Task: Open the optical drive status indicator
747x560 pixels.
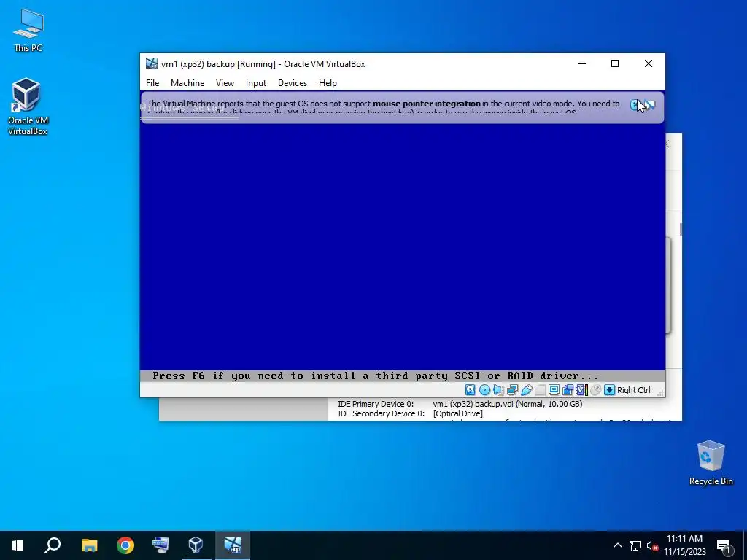Action: (x=484, y=390)
